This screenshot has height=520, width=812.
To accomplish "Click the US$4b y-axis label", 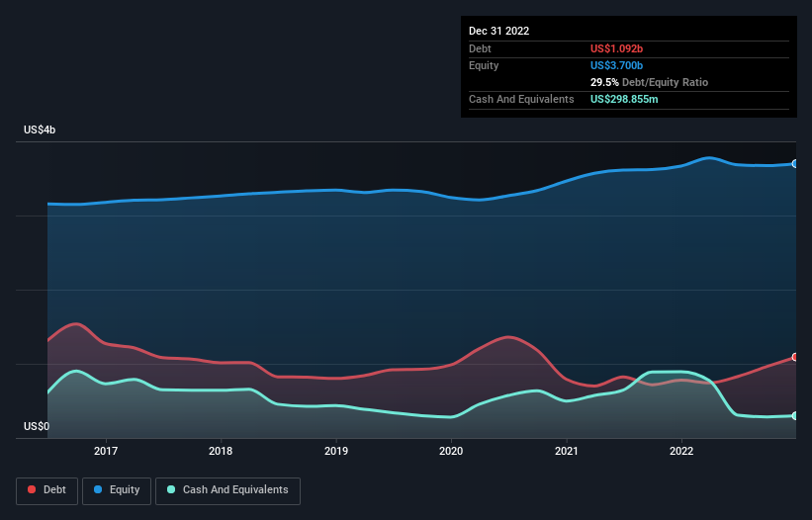I will [x=40, y=130].
